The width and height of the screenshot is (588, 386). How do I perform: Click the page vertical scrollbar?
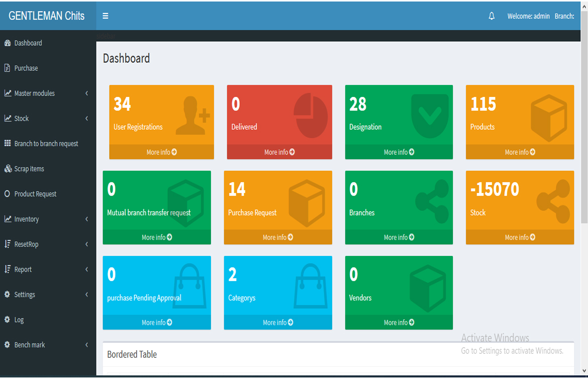[x=583, y=151]
